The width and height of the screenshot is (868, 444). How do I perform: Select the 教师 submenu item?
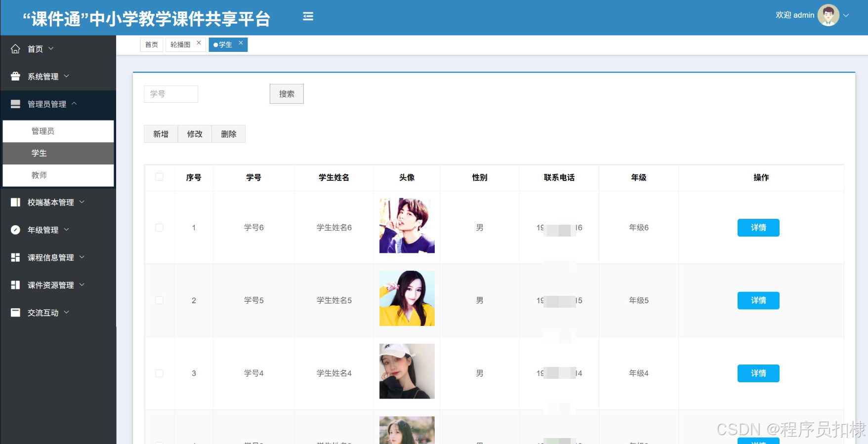point(58,175)
